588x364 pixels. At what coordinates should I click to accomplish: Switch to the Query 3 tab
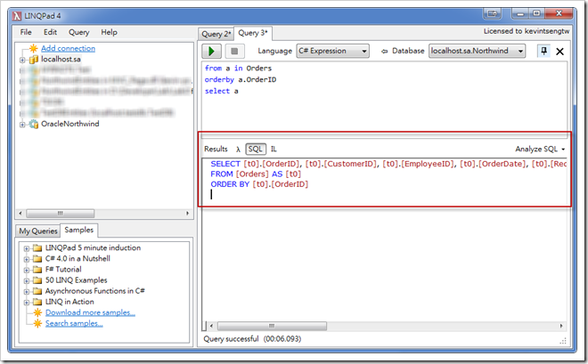pos(253,33)
